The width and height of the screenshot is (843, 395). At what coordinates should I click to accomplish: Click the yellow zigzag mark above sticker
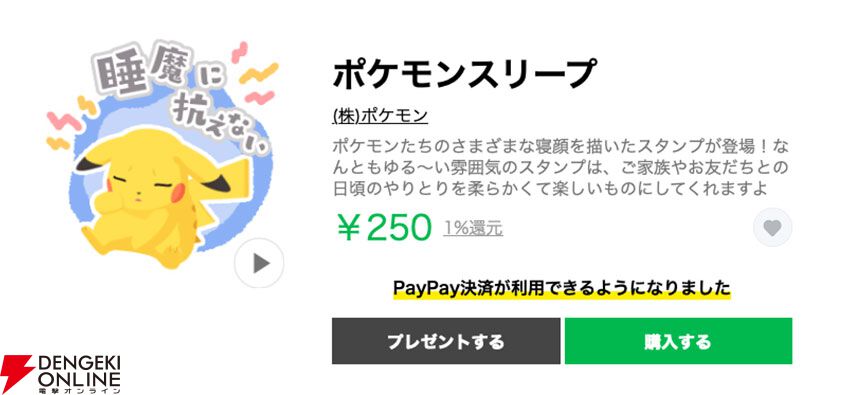coord(259,73)
